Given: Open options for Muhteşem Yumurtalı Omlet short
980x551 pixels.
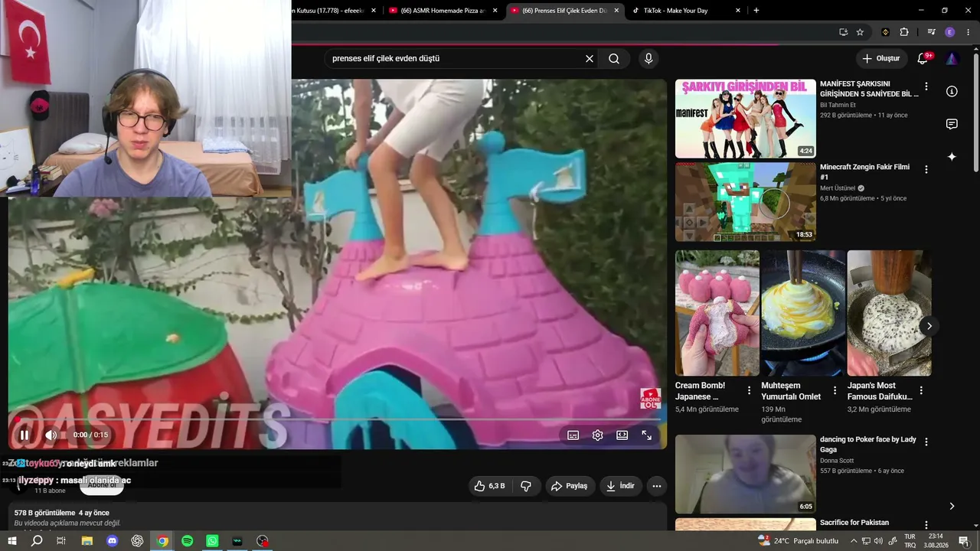Looking at the screenshot, I should [835, 390].
